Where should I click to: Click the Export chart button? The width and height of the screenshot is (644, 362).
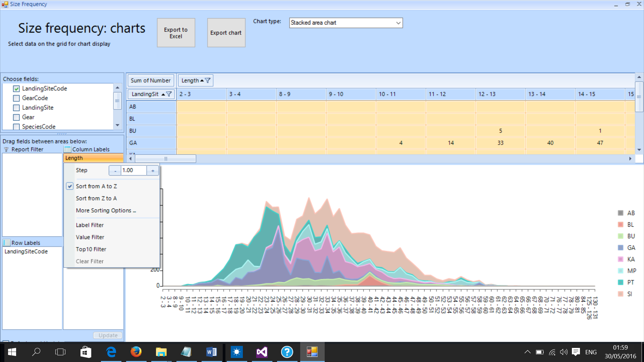click(x=226, y=33)
